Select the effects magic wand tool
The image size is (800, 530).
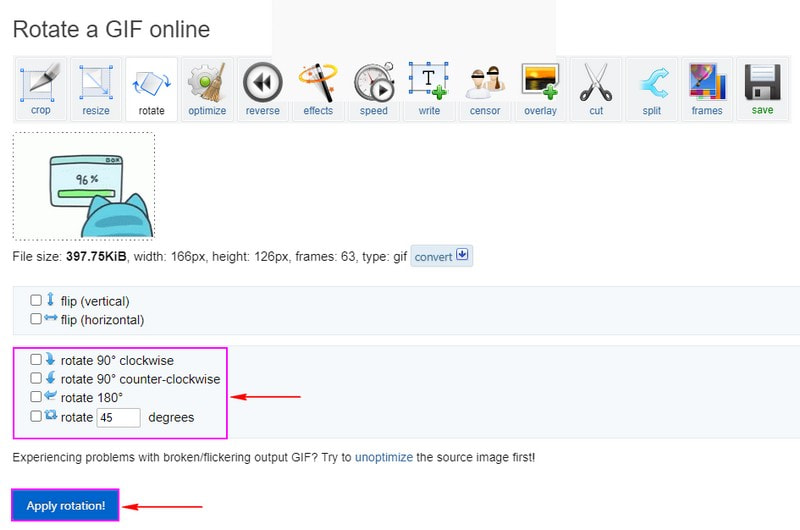[318, 88]
